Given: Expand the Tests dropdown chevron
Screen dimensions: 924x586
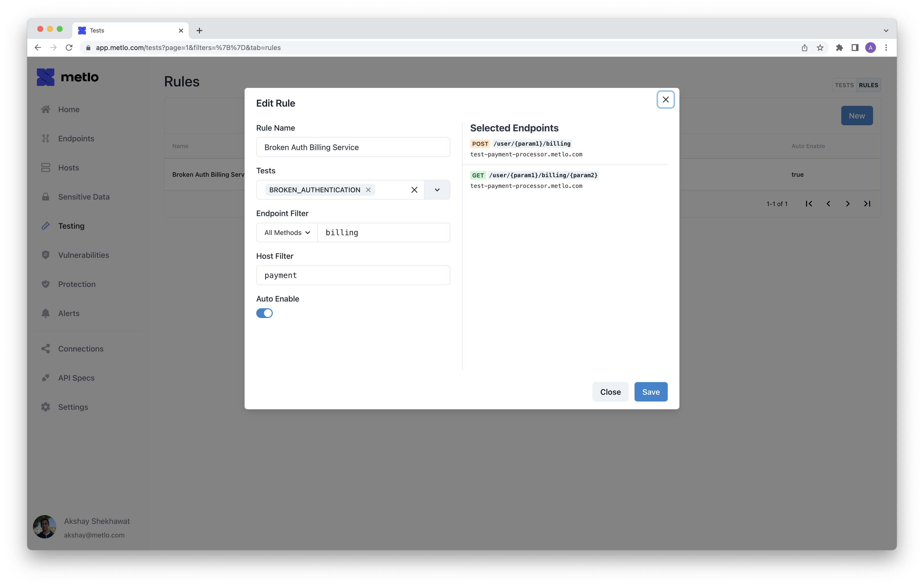Looking at the screenshot, I should tap(437, 190).
